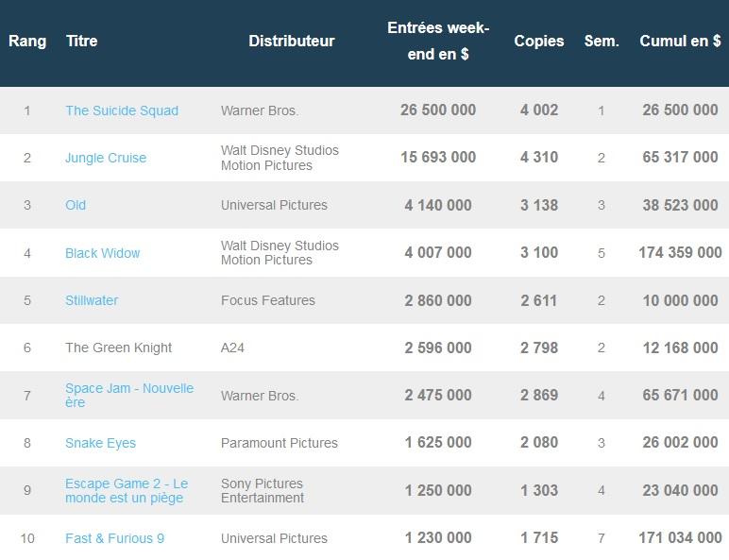This screenshot has height=560, width=729.
Task: Click the Old movie link
Action: pyautogui.click(x=76, y=205)
